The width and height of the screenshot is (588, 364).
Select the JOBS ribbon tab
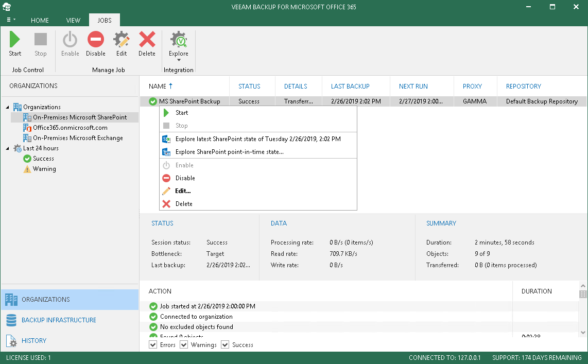click(x=105, y=20)
